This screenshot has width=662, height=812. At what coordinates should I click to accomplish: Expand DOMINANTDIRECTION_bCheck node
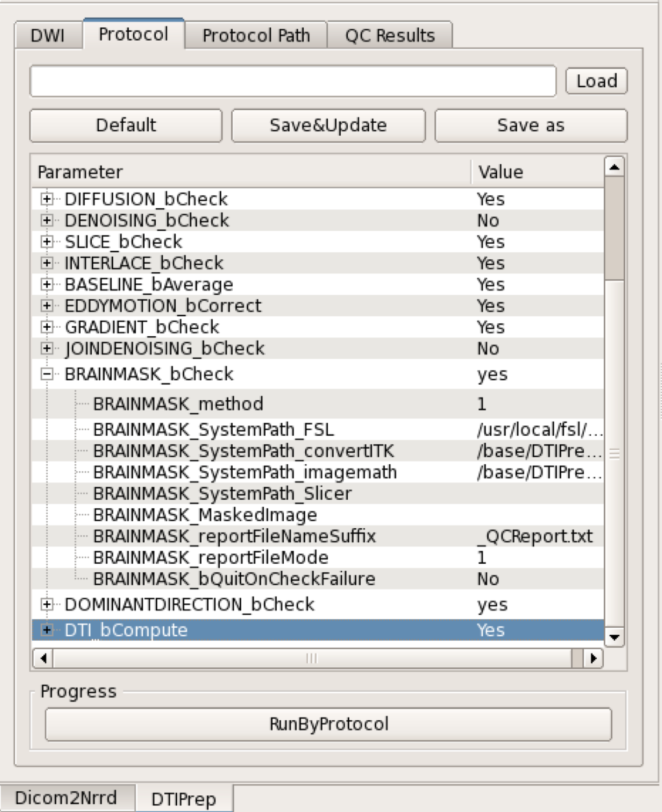[x=47, y=604]
